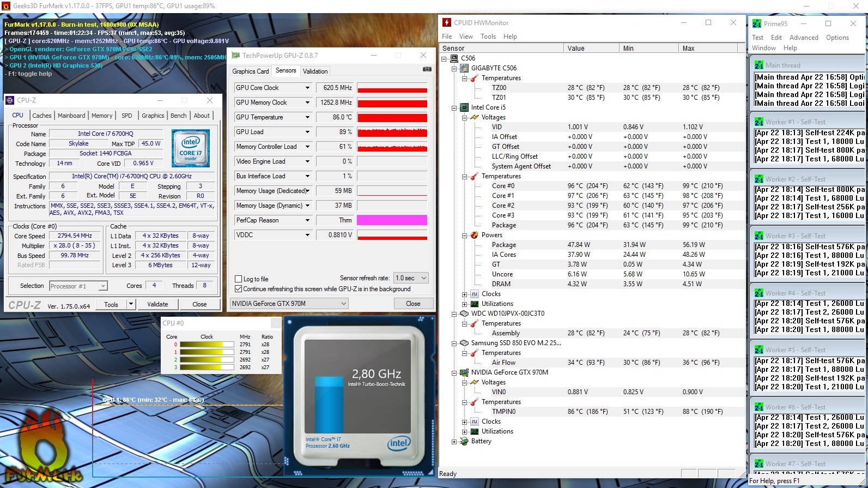Screen dimensions: 868x488
Task: Open Sensor refresh rate dropdown
Action: point(411,278)
